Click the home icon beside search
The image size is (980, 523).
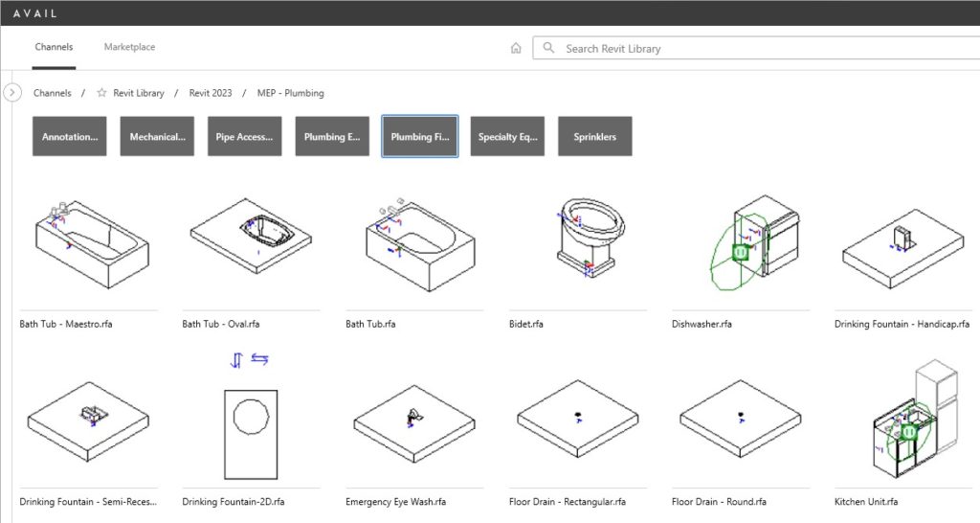click(x=516, y=49)
